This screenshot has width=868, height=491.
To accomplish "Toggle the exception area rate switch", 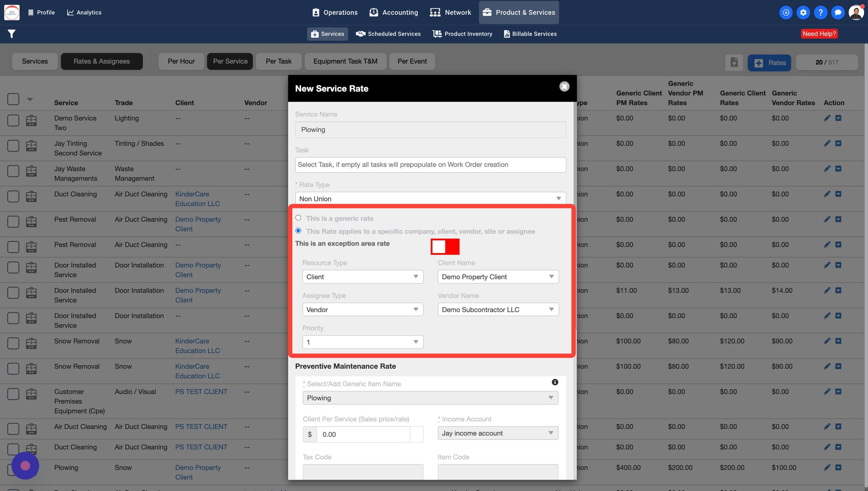I will click(x=445, y=246).
